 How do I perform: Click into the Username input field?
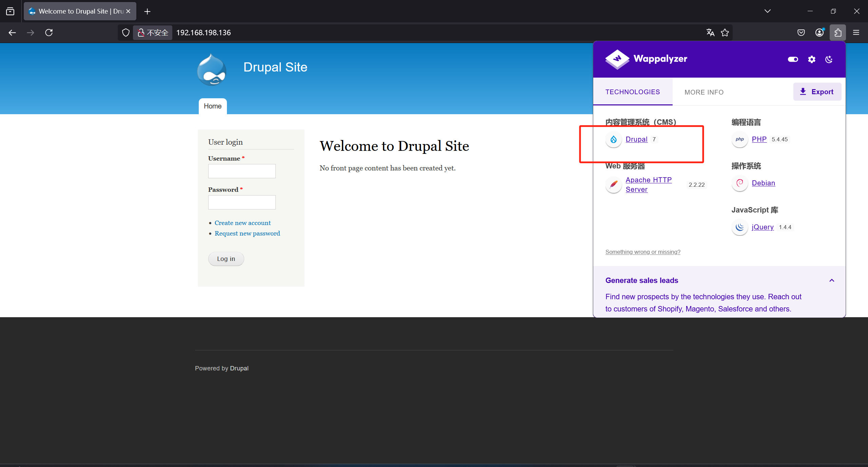242,171
